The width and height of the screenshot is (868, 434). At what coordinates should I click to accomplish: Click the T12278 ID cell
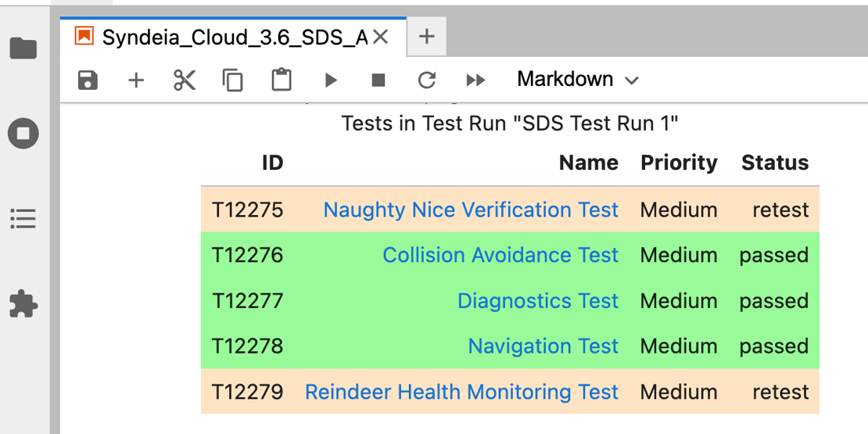click(247, 346)
